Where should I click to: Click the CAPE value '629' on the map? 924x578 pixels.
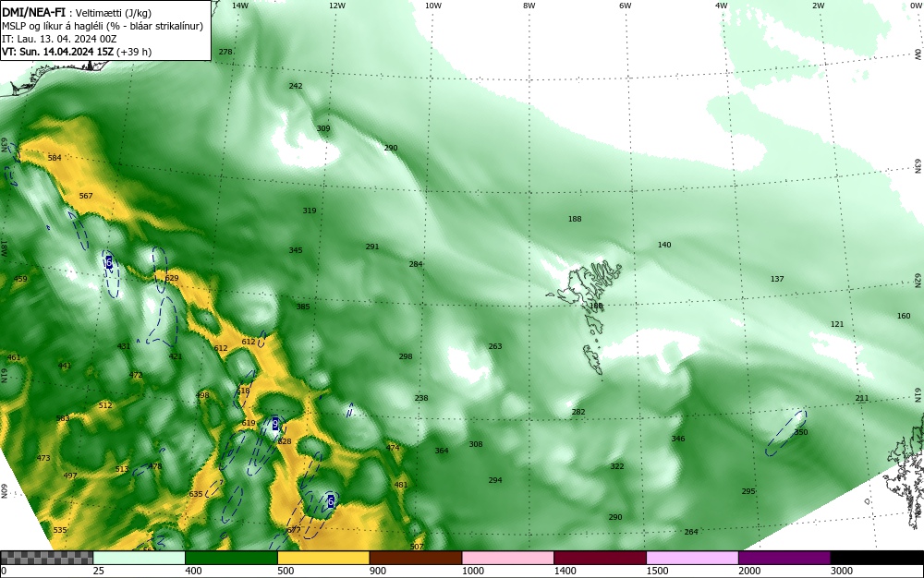tap(172, 278)
